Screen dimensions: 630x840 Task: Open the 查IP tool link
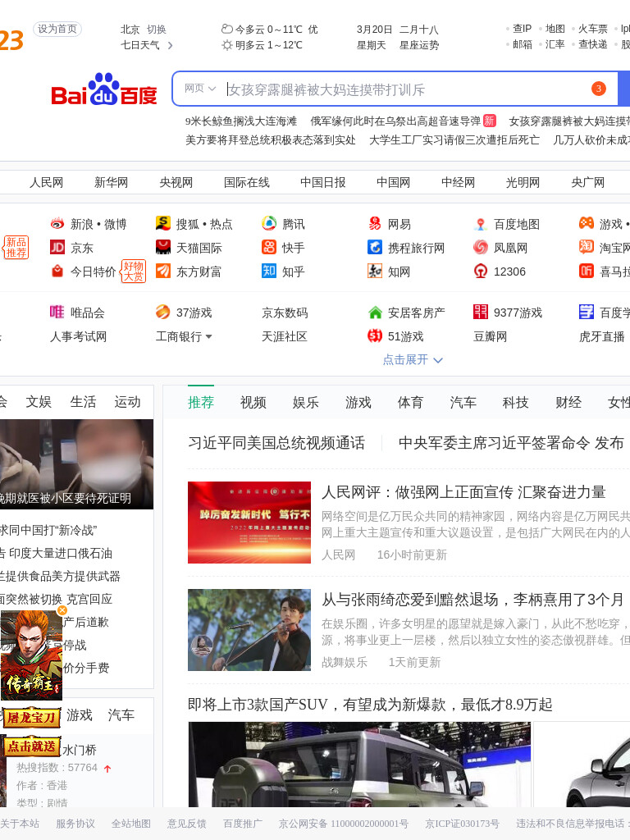(x=523, y=29)
